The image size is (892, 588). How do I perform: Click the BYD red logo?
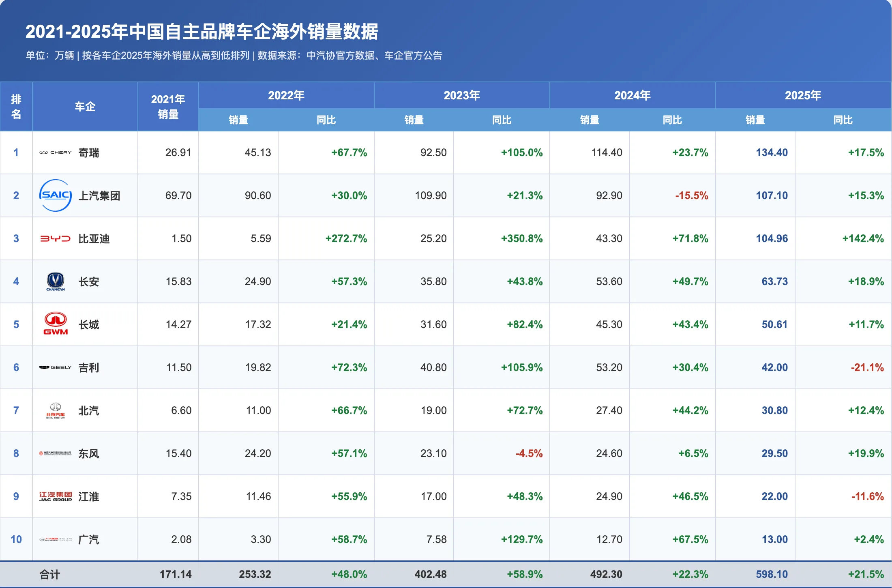[x=56, y=238]
